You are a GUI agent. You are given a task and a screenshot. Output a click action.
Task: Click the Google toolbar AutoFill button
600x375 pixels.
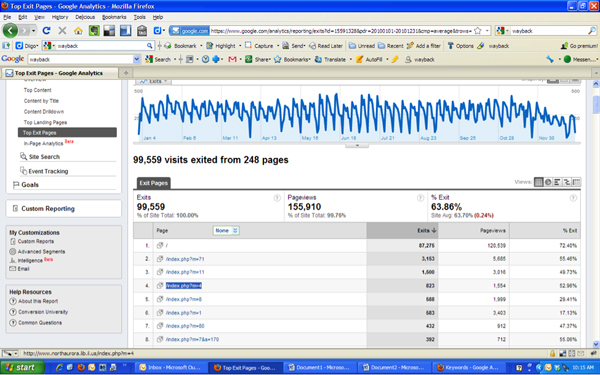click(x=369, y=59)
